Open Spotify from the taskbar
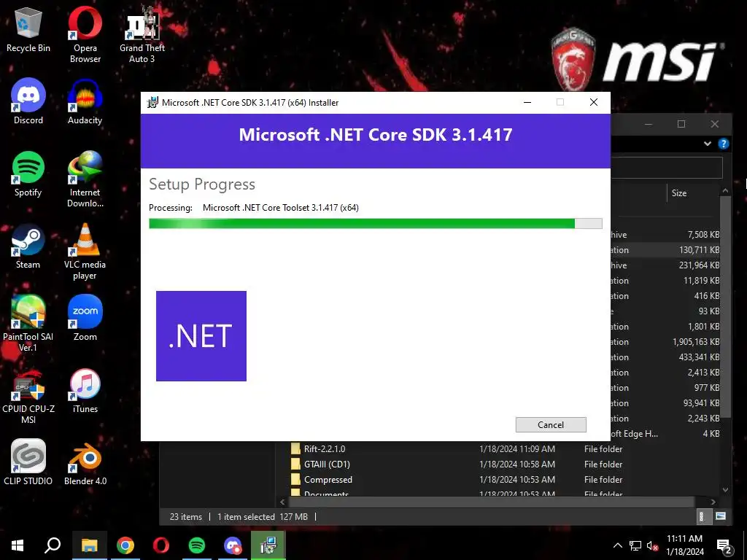This screenshot has width=747, height=560. coord(197,545)
